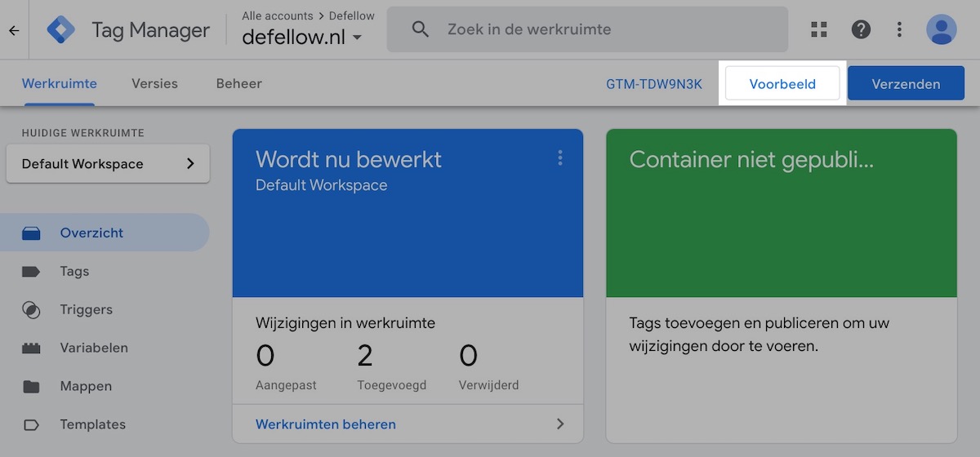The image size is (980, 457).
Task: Click the Aangepast label
Action: click(x=286, y=385)
